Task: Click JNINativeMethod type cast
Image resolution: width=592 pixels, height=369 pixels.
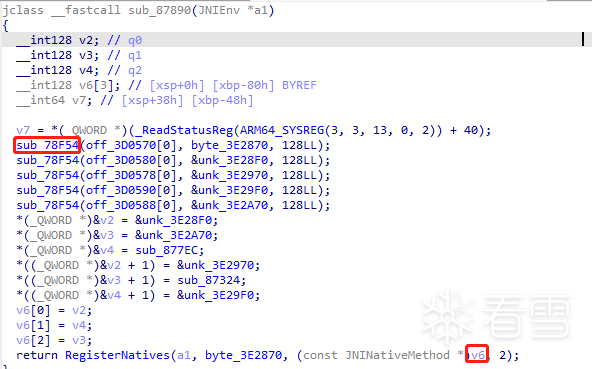Action: (x=397, y=355)
